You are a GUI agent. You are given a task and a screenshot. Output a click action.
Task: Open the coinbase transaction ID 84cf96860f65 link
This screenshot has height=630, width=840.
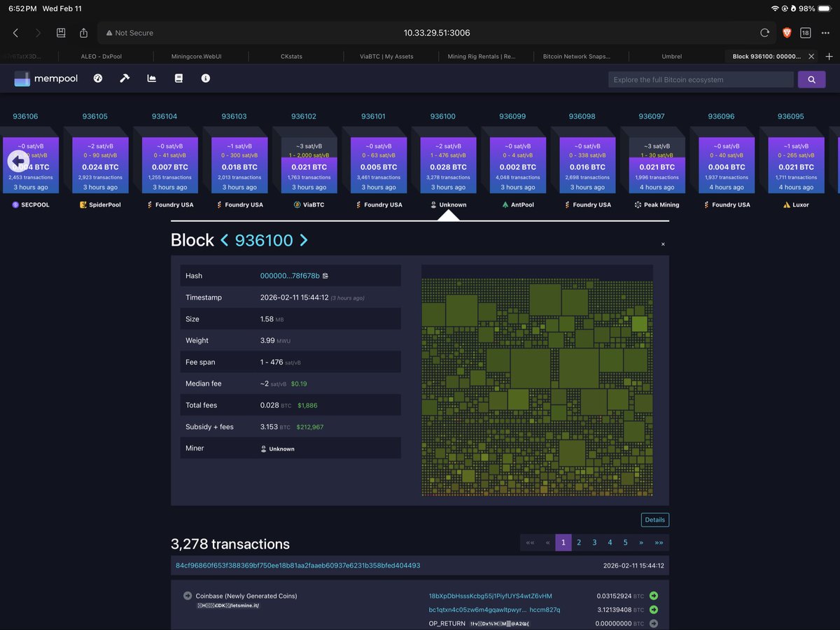[x=298, y=565]
